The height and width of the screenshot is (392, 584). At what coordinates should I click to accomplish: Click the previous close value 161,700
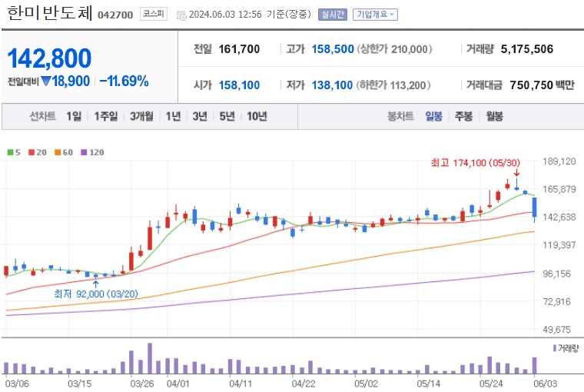tap(239, 49)
